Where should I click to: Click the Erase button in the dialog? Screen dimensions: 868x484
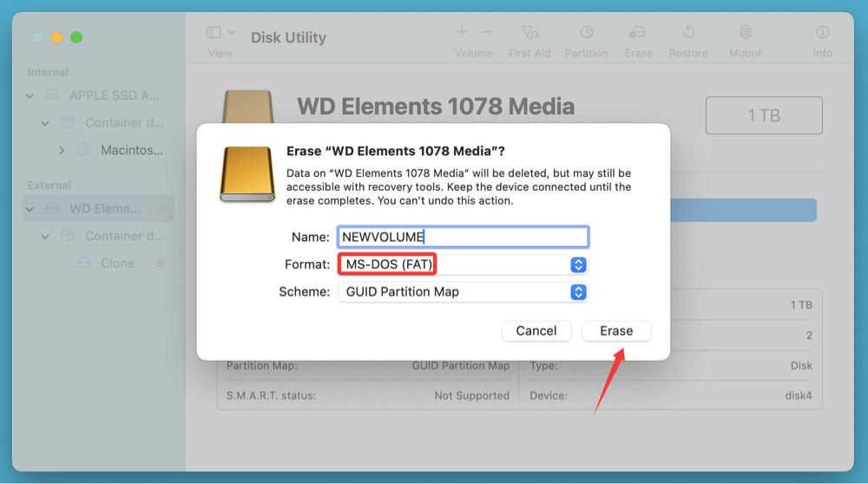[616, 330]
